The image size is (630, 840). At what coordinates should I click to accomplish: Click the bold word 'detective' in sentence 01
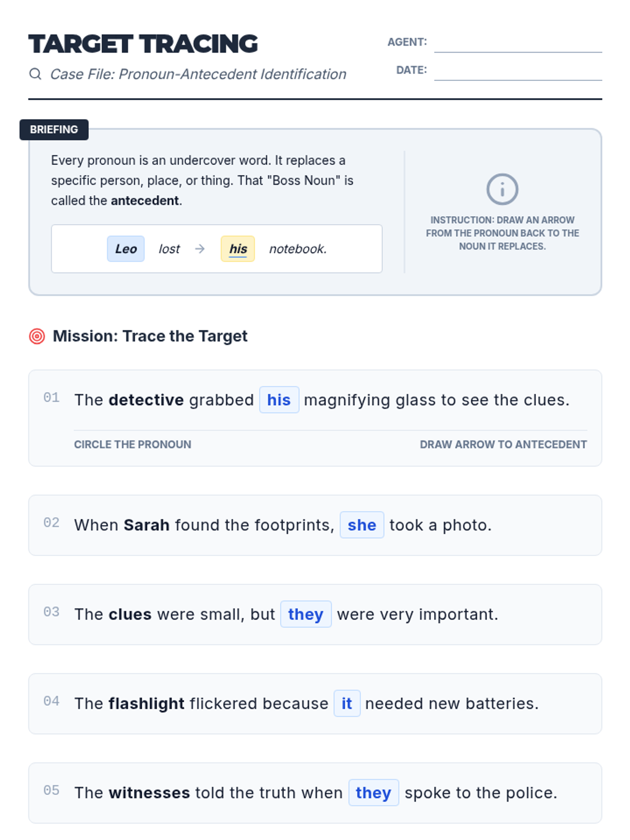(146, 400)
